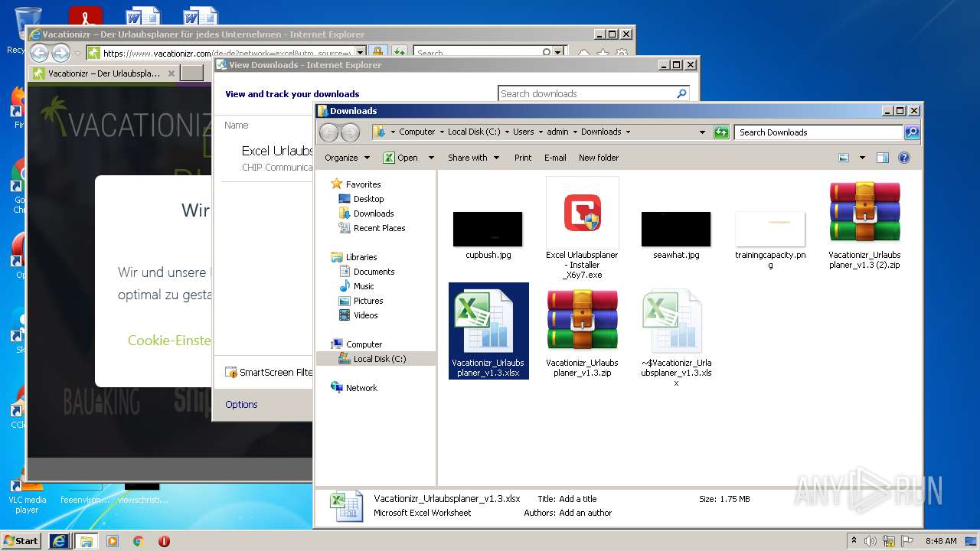Click the Search Downloads magnifier icon
980x551 pixels.
pyautogui.click(x=911, y=132)
